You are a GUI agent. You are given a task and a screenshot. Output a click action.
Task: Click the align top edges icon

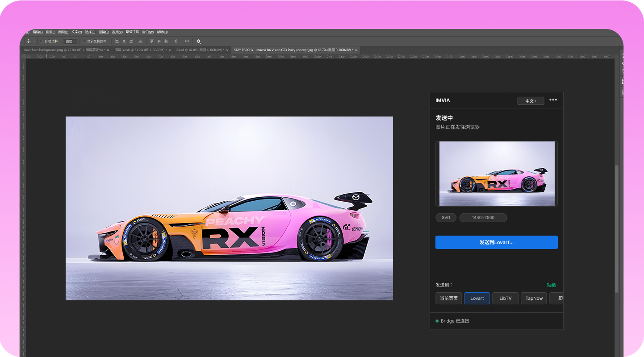(x=152, y=41)
